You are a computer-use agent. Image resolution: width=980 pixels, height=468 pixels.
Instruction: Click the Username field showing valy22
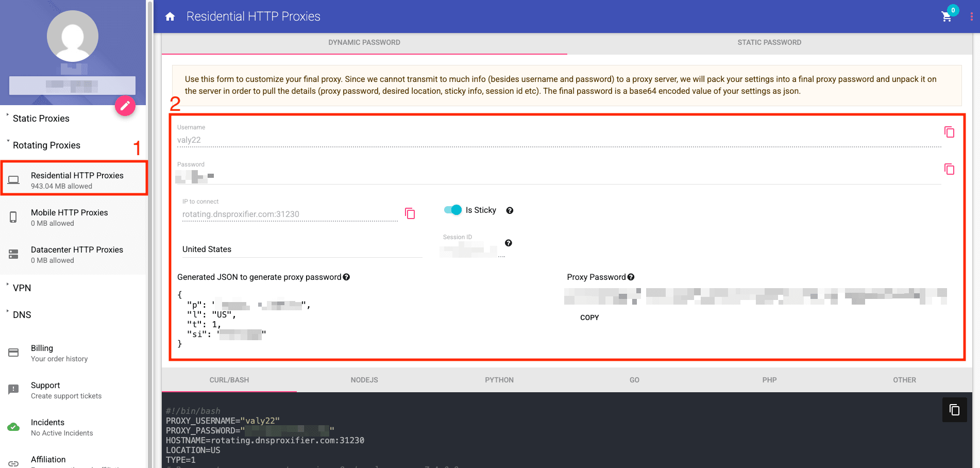559,140
